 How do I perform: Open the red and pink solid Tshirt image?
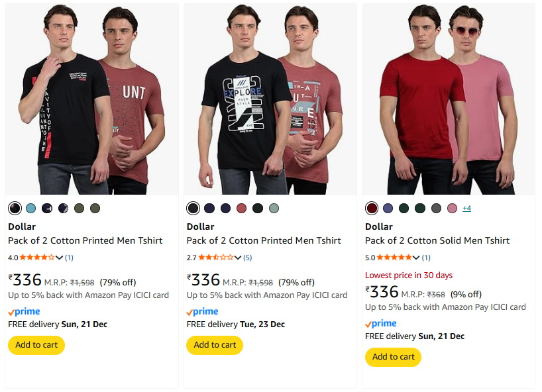click(x=448, y=99)
